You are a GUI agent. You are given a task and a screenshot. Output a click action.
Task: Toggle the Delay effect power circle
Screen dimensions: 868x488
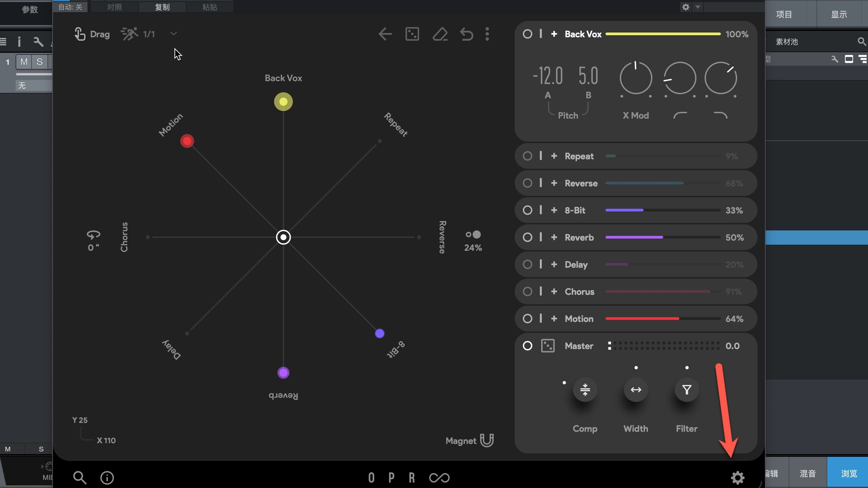[527, 264]
